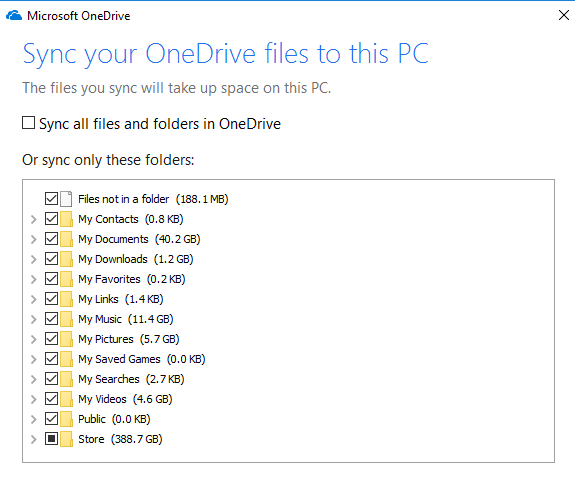Screen dimensions: 575x486
Task: Uncheck the My Saved Games checkbox
Action: click(x=51, y=359)
